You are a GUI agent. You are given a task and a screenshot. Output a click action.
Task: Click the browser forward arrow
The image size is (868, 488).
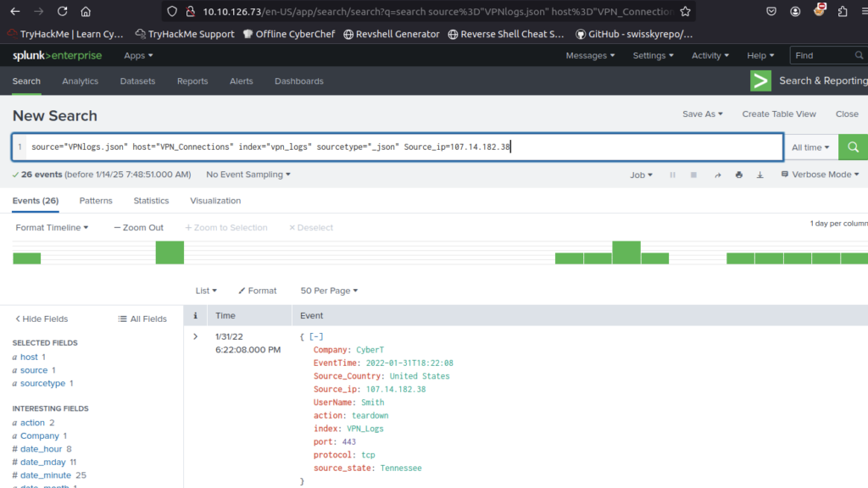(x=38, y=11)
